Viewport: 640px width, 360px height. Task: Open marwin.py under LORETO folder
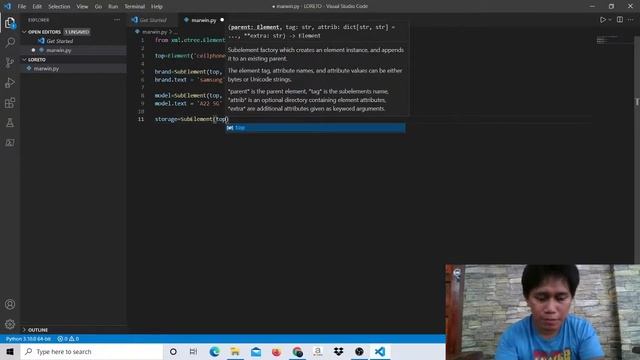pos(46,69)
